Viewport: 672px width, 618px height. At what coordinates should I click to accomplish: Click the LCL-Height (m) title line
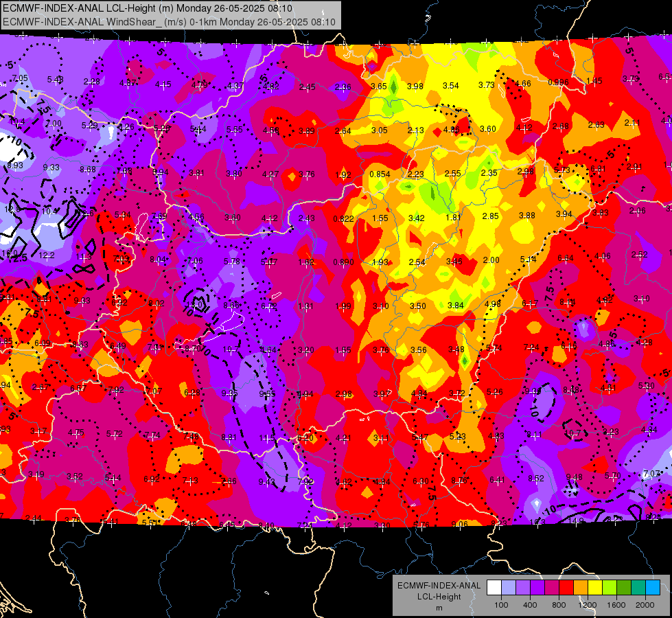click(148, 8)
